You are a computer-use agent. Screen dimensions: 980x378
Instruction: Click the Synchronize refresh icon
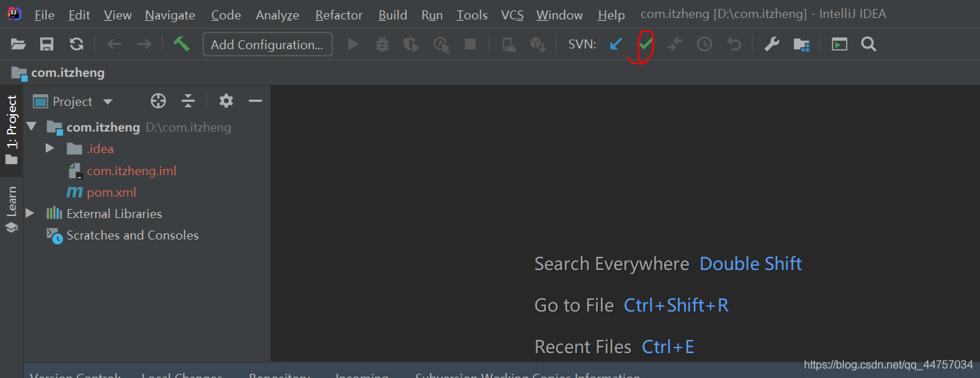[76, 44]
